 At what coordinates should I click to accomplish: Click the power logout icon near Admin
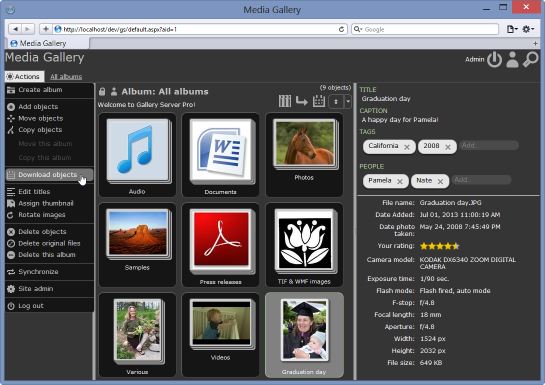click(x=494, y=59)
